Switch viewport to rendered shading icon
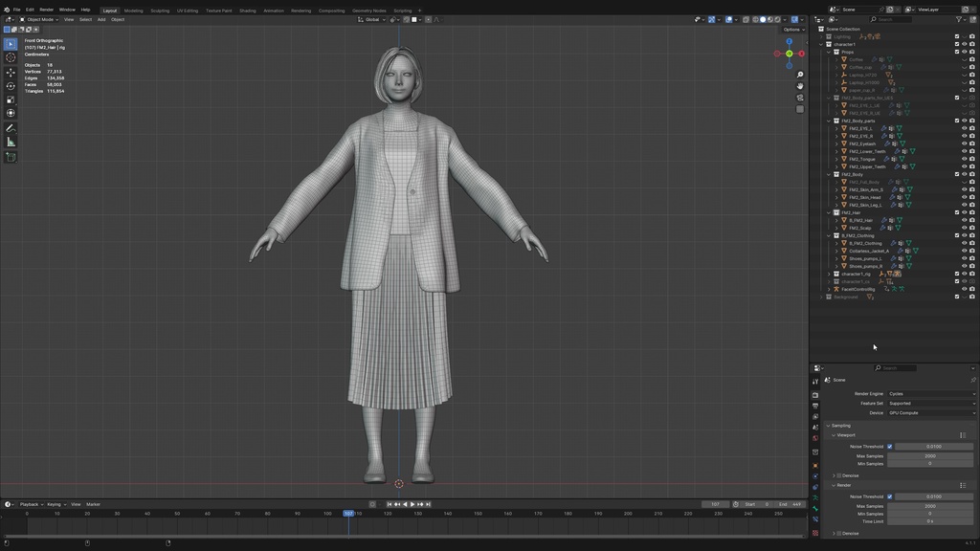Viewport: 980px width, 551px height. point(777,19)
